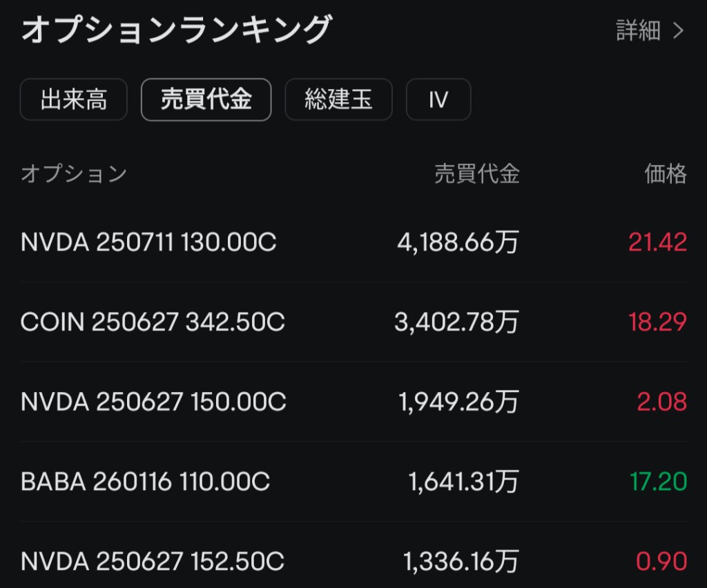Image resolution: width=707 pixels, height=588 pixels.
Task: Open COIN 250627 342.50C option row
Action: click(353, 322)
